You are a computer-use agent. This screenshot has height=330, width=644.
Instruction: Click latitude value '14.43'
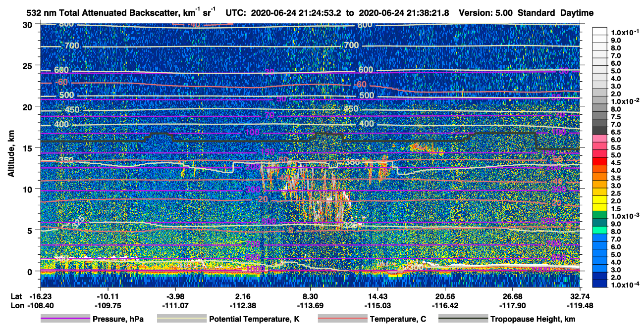[377, 296]
